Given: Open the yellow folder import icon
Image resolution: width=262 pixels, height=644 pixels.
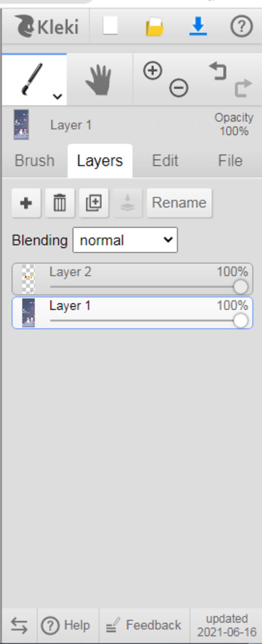Looking at the screenshot, I should click(x=155, y=26).
